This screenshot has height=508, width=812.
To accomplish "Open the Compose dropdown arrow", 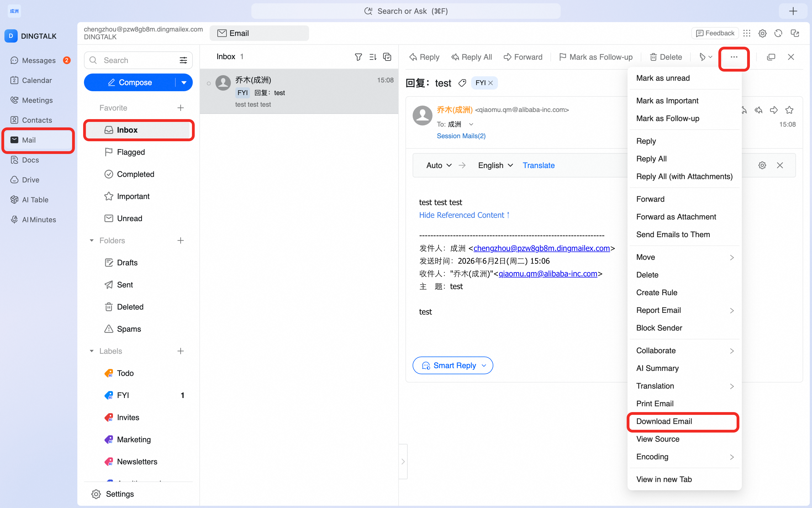I will point(184,83).
